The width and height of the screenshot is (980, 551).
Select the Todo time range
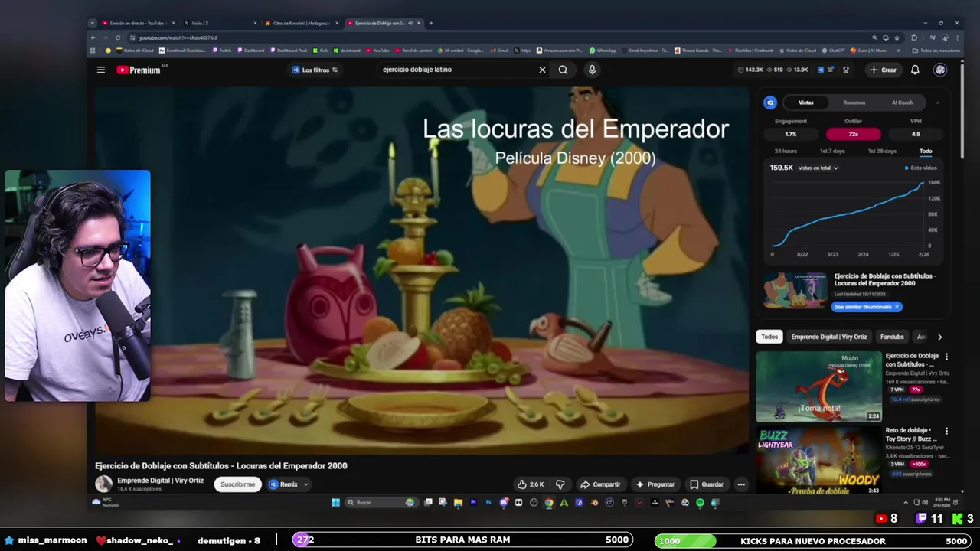926,151
